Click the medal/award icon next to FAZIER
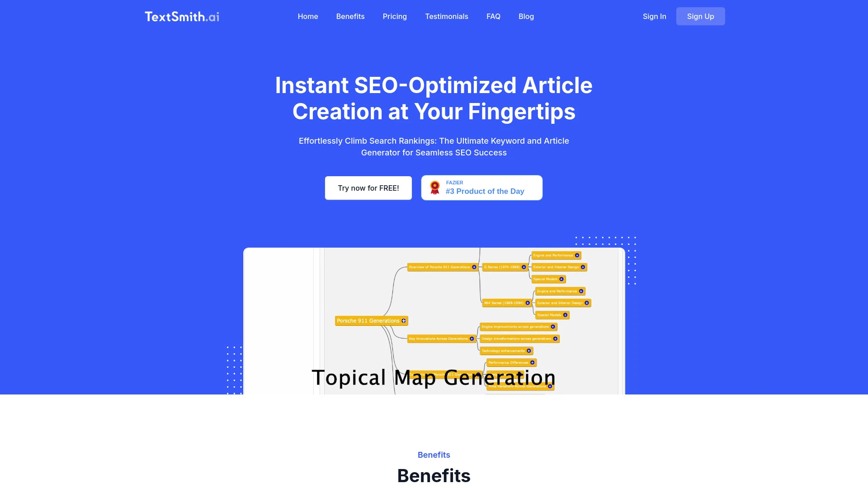The height and width of the screenshot is (488, 868). (x=435, y=187)
